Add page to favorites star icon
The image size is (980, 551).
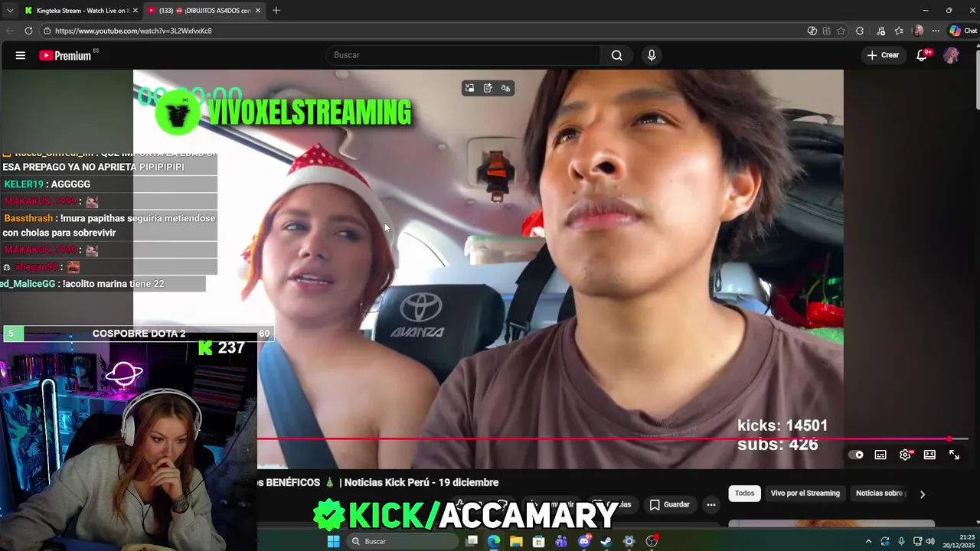(841, 31)
